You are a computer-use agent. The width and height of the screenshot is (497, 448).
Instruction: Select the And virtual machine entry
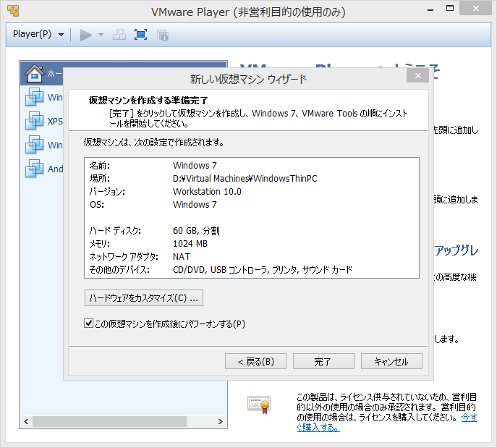coord(43,169)
